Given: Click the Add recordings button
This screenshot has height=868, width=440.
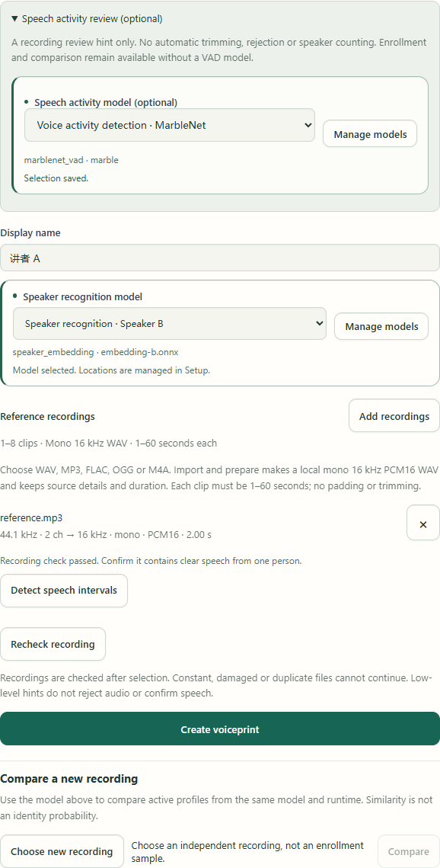Looking at the screenshot, I should coord(394,416).
